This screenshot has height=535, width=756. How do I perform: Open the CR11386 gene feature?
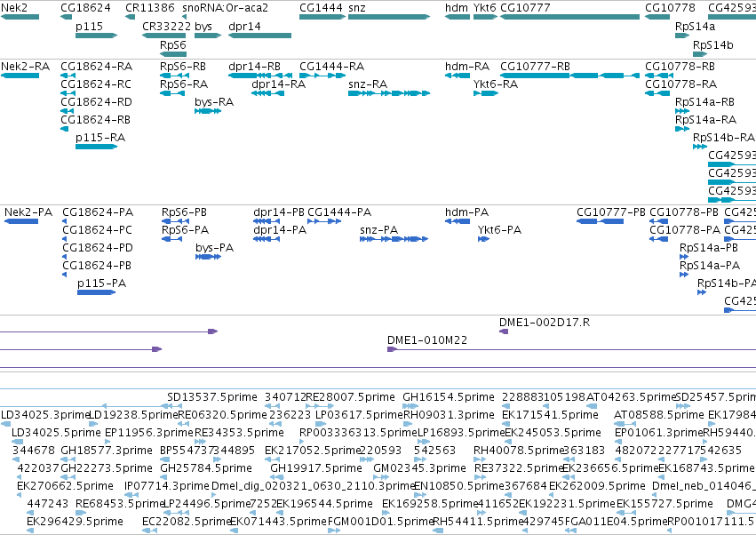[x=131, y=17]
